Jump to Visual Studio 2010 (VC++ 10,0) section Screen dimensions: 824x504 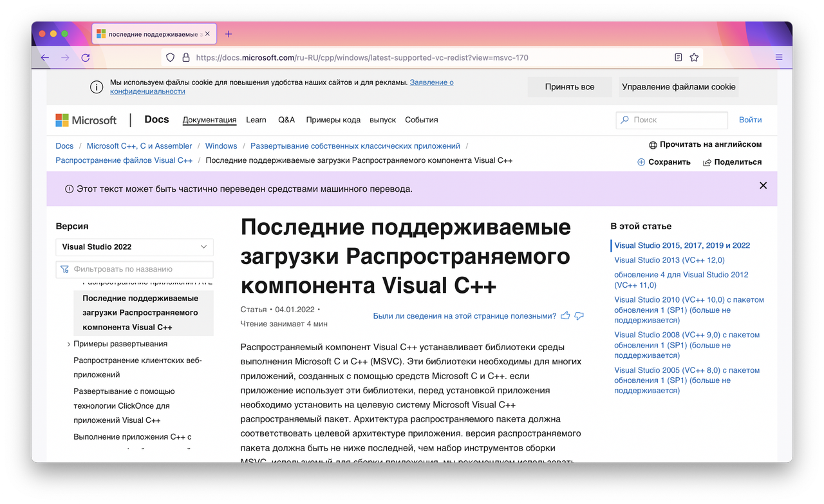click(x=689, y=310)
